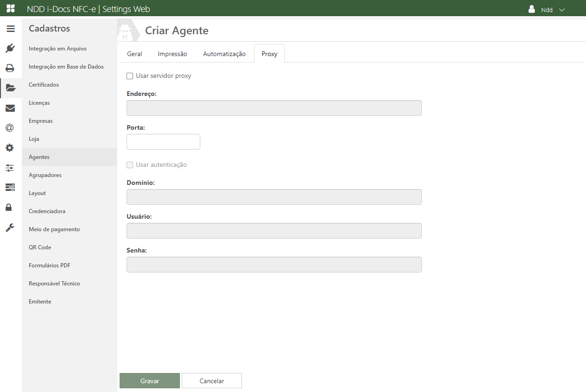Click the Gravar button
Screen dimensions: 586x392
point(150,381)
